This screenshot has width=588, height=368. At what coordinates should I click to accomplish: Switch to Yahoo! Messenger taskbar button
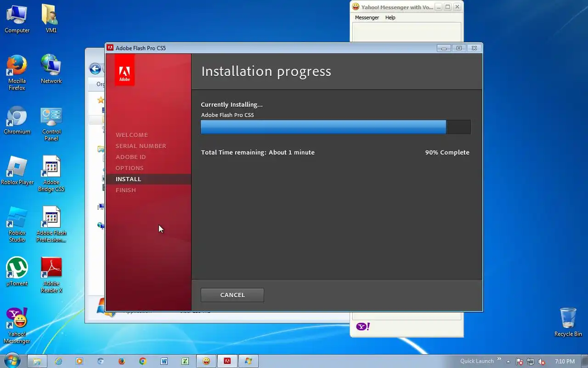click(206, 361)
